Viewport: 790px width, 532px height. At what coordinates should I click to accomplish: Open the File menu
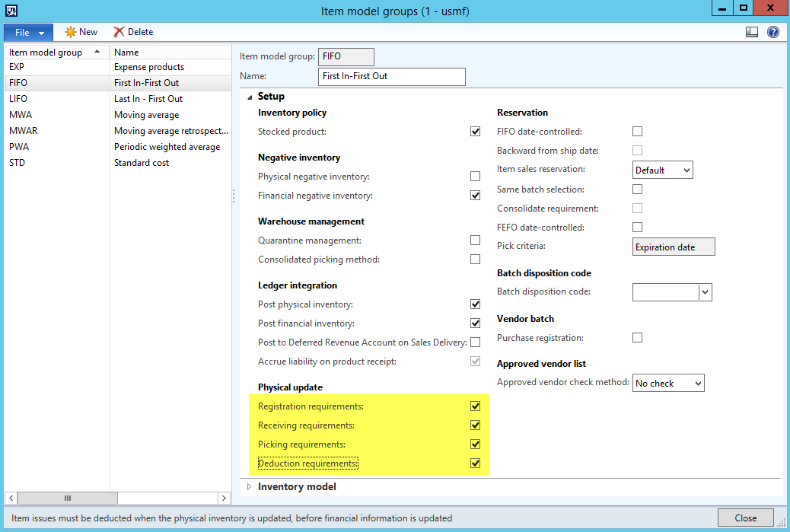[28, 33]
